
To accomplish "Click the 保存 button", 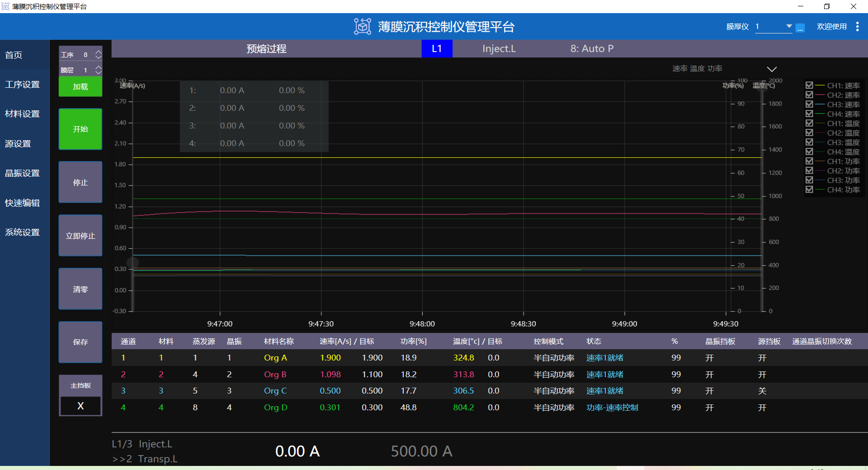I will (x=80, y=342).
